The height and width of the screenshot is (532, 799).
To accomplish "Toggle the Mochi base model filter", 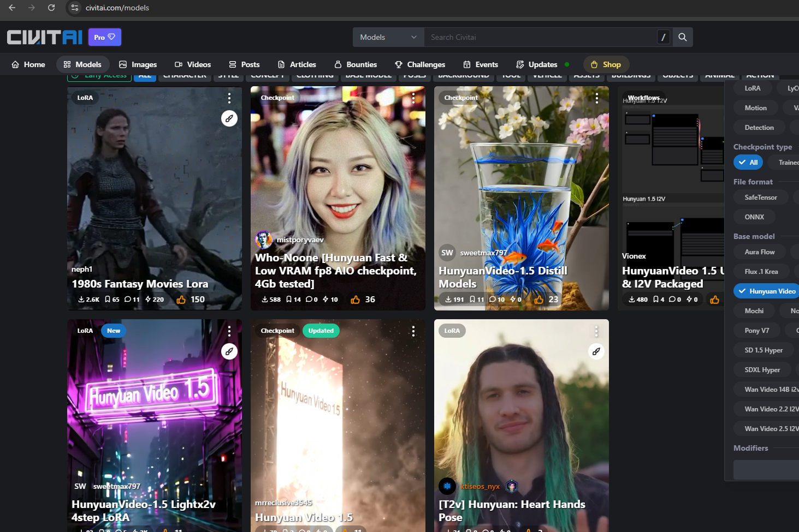I will (x=754, y=311).
